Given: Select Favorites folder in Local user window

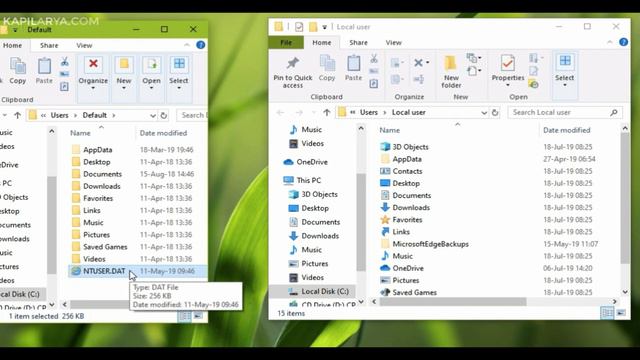Looking at the screenshot, I should pyautogui.click(x=407, y=220).
